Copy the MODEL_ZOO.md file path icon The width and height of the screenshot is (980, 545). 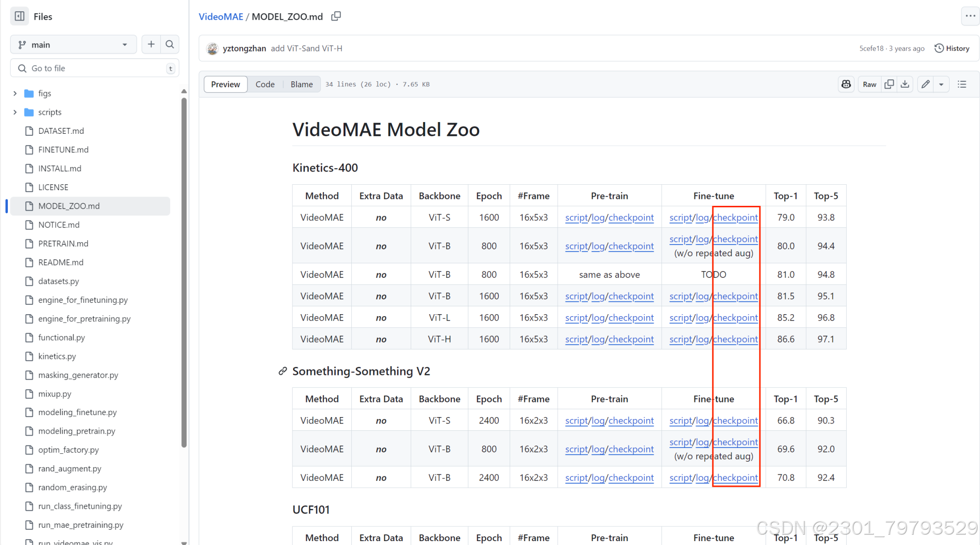click(x=336, y=16)
